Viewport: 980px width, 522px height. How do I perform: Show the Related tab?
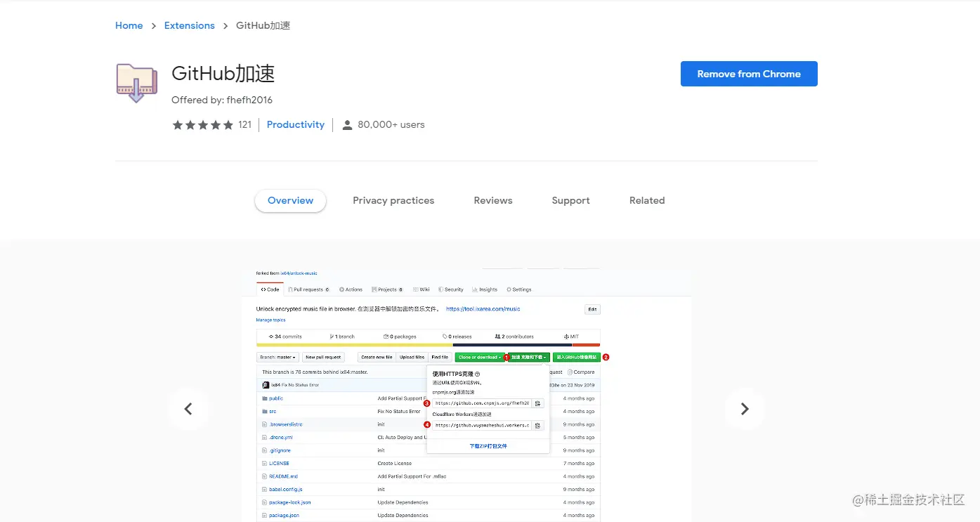click(647, 200)
